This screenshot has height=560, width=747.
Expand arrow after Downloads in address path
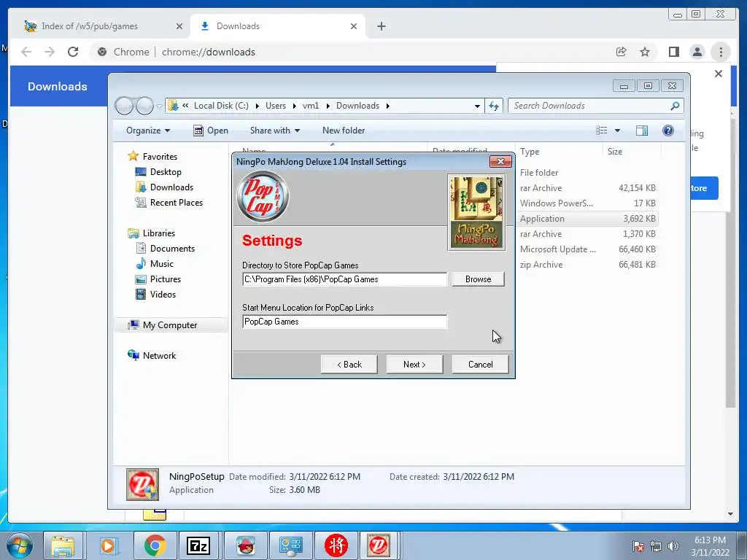pos(388,106)
